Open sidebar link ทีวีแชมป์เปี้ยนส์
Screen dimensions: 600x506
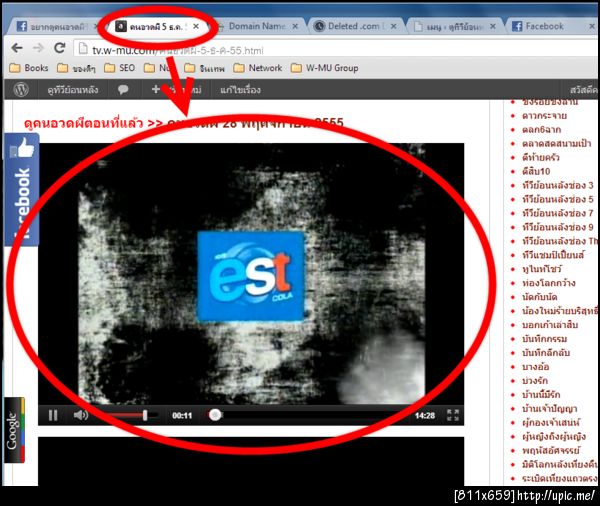pos(553,255)
